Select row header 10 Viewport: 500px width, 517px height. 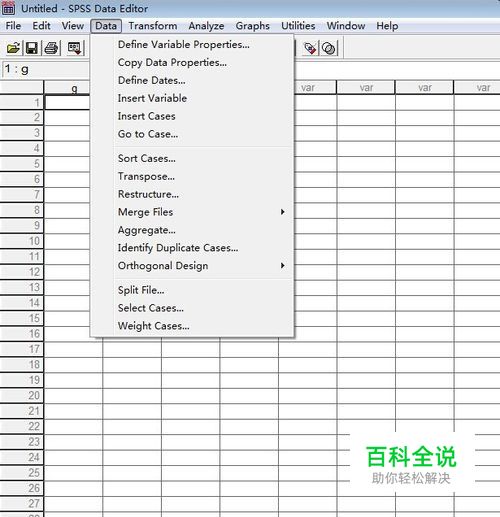point(22,241)
